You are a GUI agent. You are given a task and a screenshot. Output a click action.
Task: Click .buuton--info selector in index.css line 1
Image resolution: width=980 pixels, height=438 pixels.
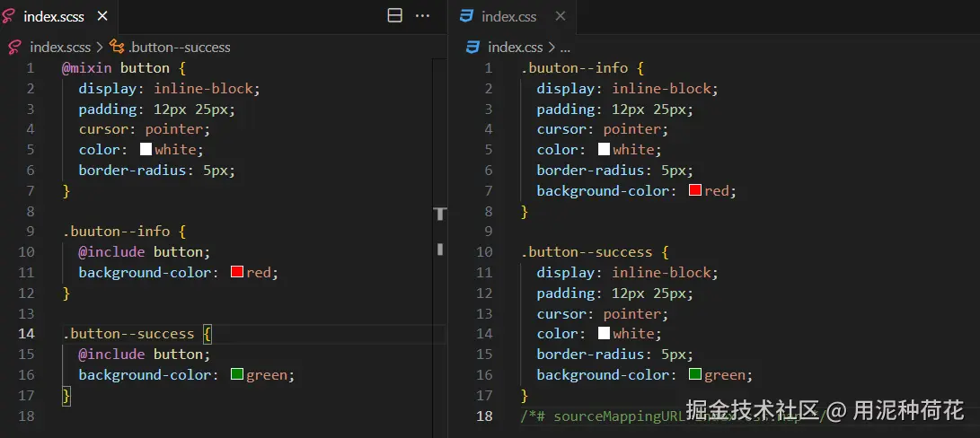click(574, 67)
